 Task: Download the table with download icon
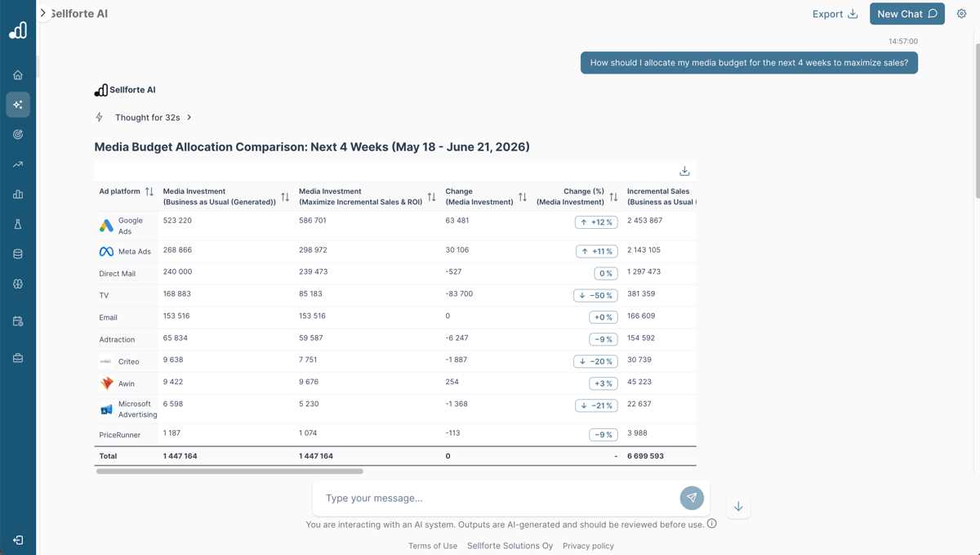[x=684, y=171]
